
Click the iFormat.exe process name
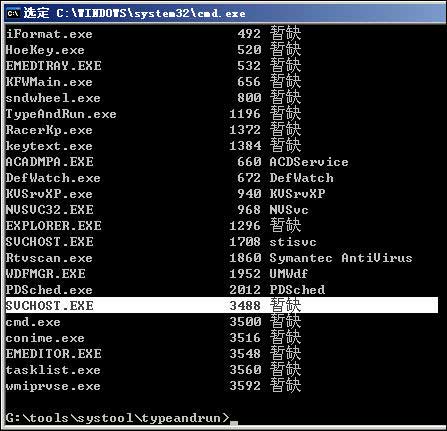tap(49, 34)
